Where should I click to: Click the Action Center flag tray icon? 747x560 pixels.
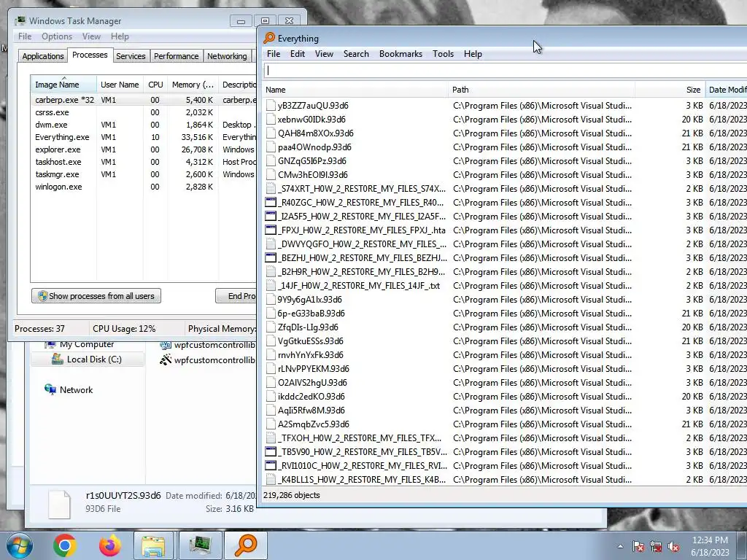638,546
